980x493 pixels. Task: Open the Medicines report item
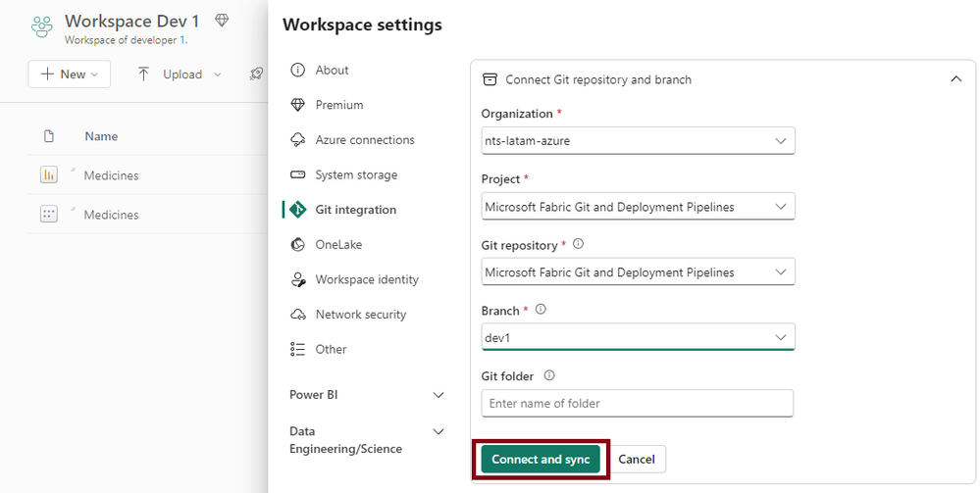(111, 175)
